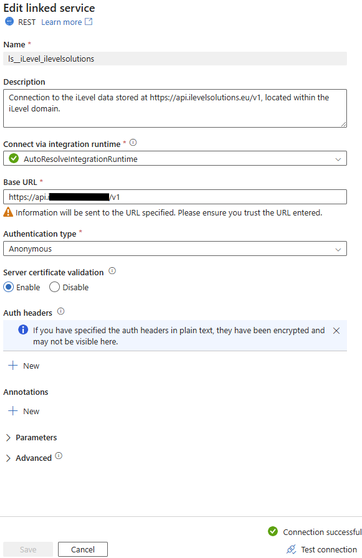Dismiss the encrypted auth headers notice

[336, 331]
